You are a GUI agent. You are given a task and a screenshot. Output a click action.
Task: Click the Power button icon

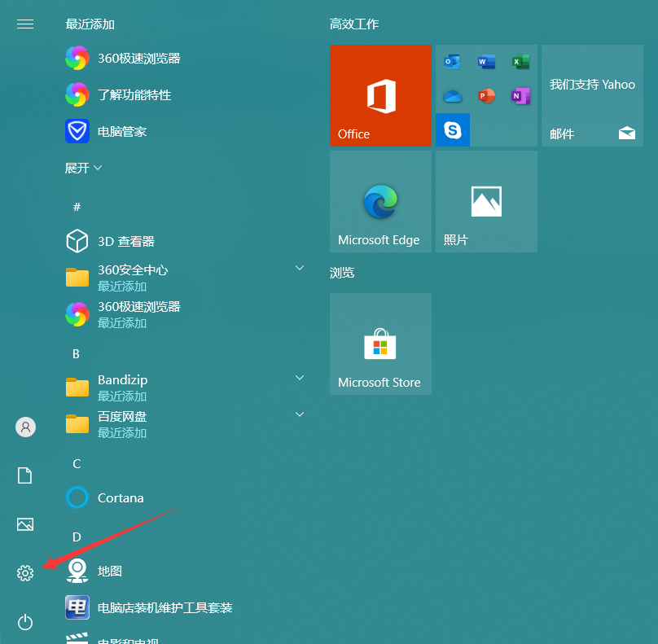tap(25, 622)
